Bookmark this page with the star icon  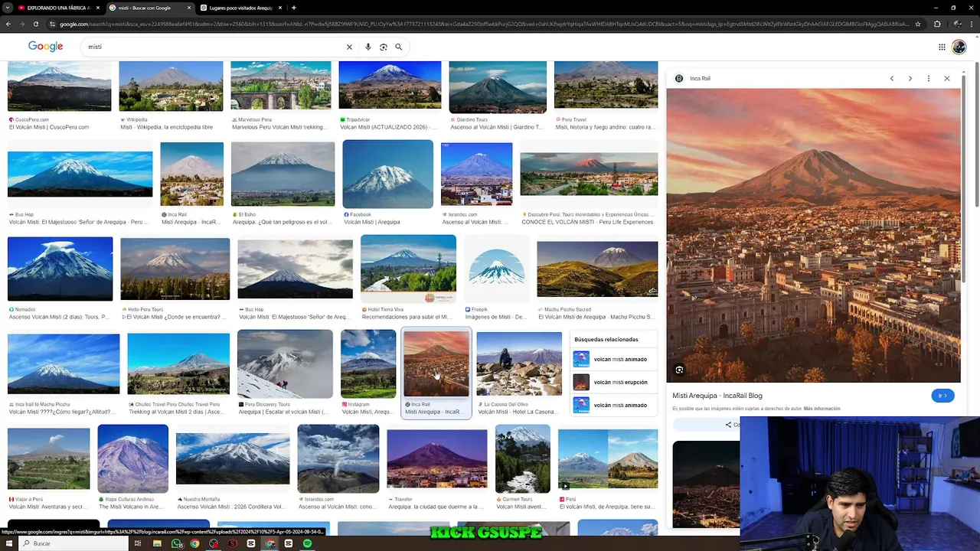coord(917,24)
